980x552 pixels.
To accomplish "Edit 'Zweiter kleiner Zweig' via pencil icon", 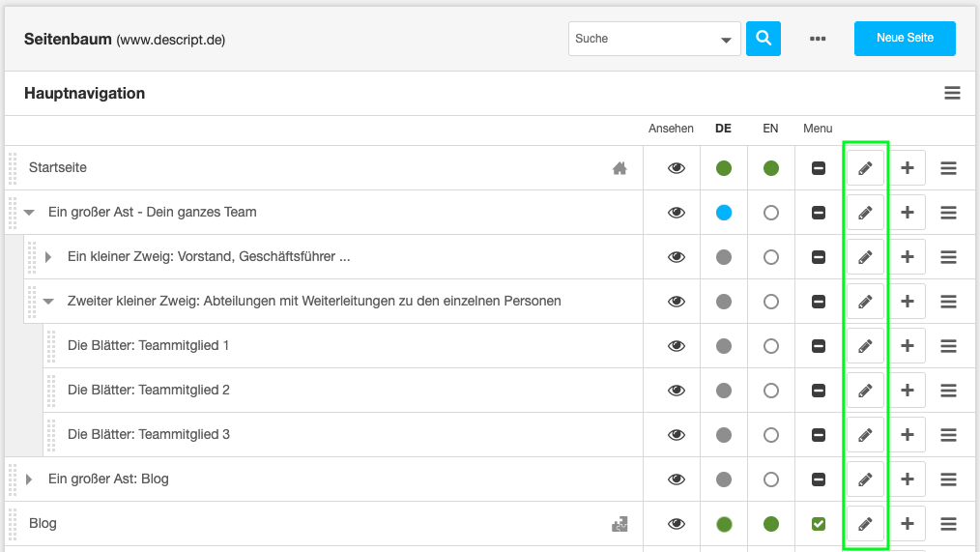I will [x=865, y=302].
